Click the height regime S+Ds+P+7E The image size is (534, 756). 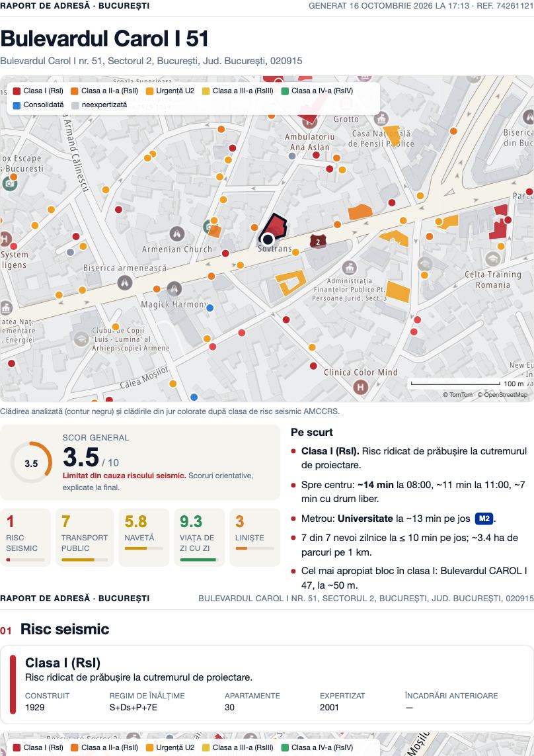click(133, 707)
